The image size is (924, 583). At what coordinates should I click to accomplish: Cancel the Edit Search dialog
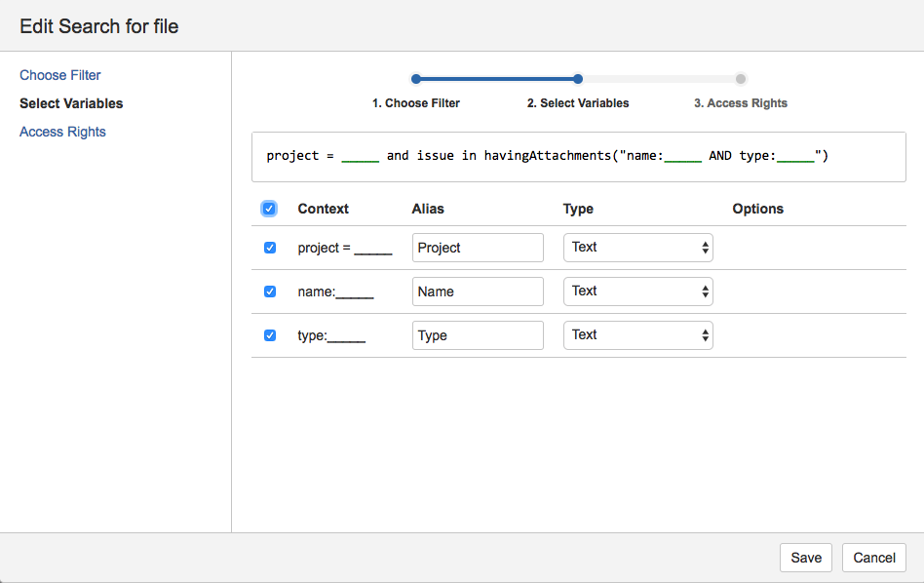point(873,557)
